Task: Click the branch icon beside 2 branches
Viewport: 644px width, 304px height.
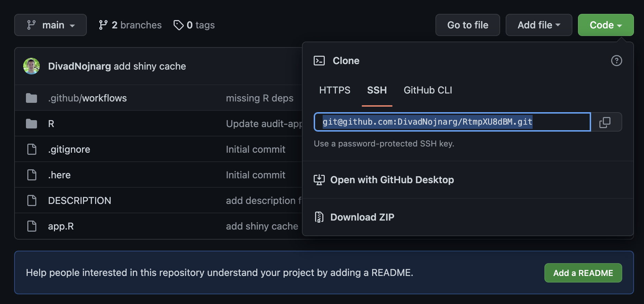Action: click(103, 25)
